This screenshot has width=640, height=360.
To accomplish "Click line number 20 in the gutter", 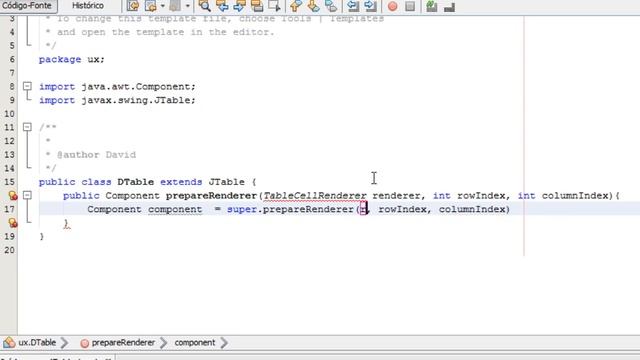I will (9, 250).
